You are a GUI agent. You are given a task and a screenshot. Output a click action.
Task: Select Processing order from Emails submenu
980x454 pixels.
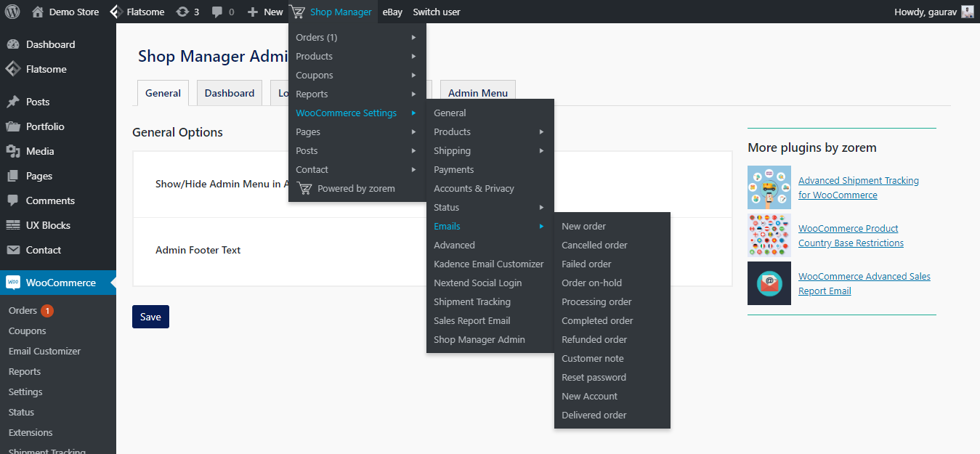click(x=596, y=301)
